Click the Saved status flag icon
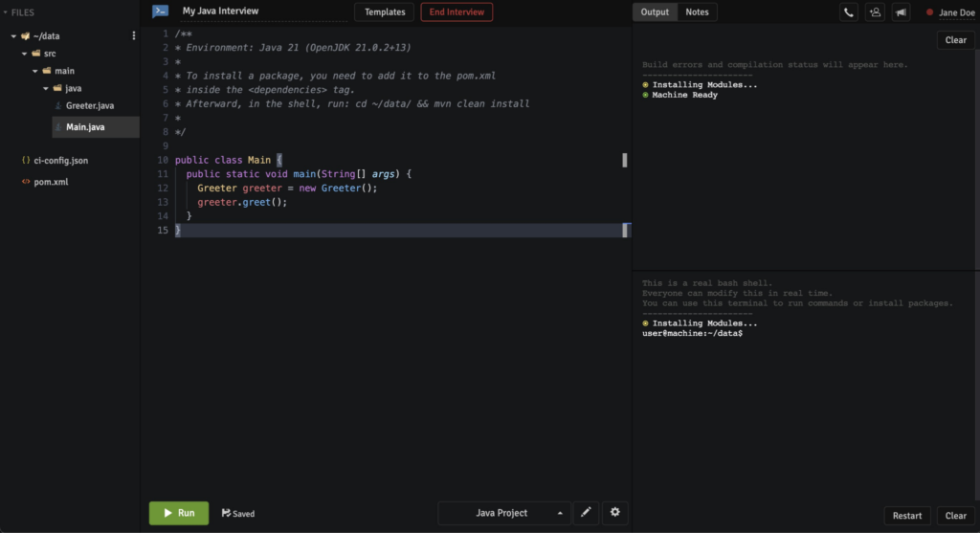 click(x=226, y=513)
